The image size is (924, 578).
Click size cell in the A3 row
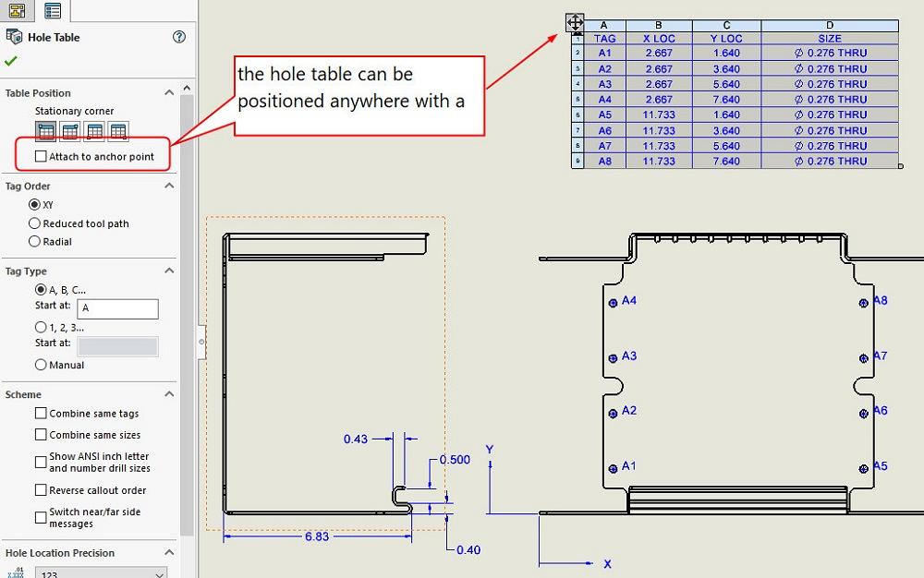tap(830, 84)
